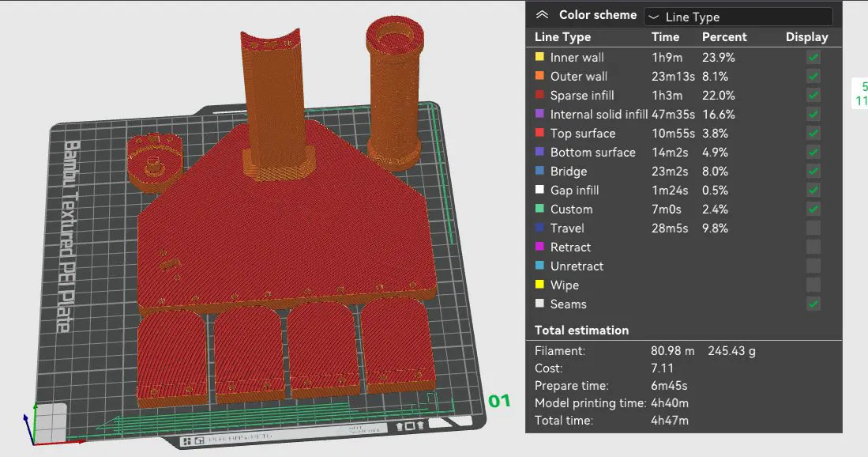868x457 pixels.
Task: Click the magenta Retract swatch
Action: click(x=539, y=247)
